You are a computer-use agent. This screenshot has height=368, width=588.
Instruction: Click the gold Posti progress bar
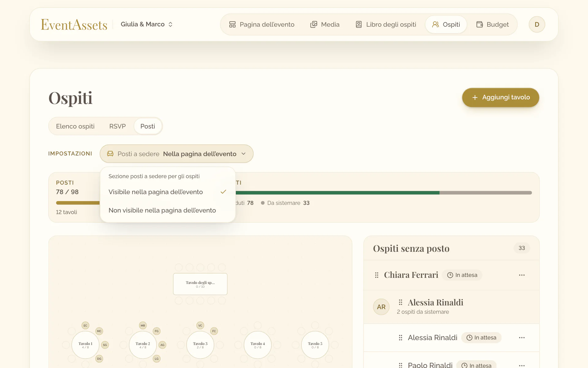(x=78, y=203)
